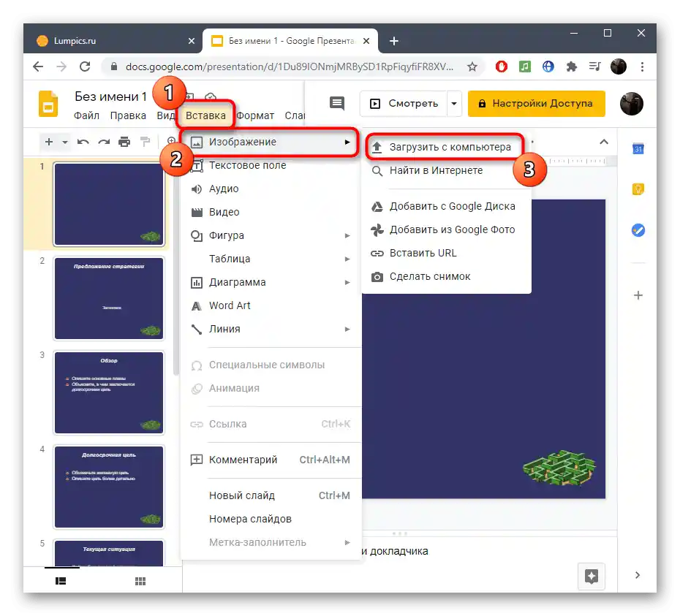The image size is (680, 616).
Task: Open the Файл menu
Action: [x=86, y=115]
